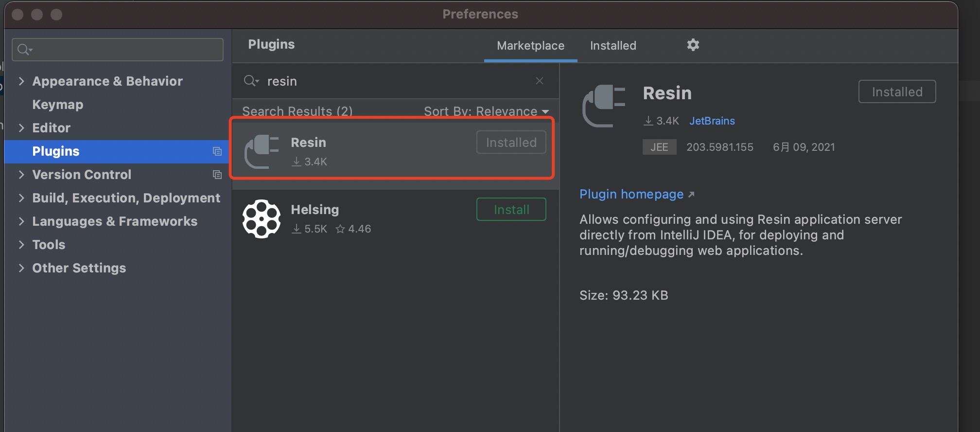Click the Version Control project-level icon
This screenshot has width=980, height=432.
pyautogui.click(x=217, y=175)
